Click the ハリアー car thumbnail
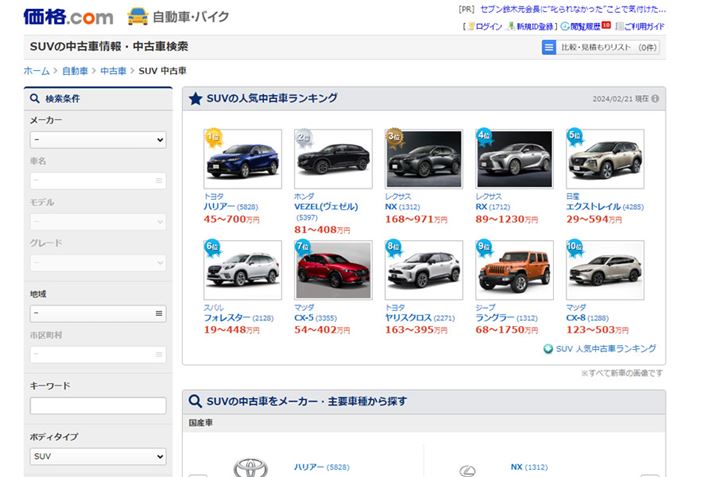This screenshot has width=715, height=477. (x=243, y=159)
